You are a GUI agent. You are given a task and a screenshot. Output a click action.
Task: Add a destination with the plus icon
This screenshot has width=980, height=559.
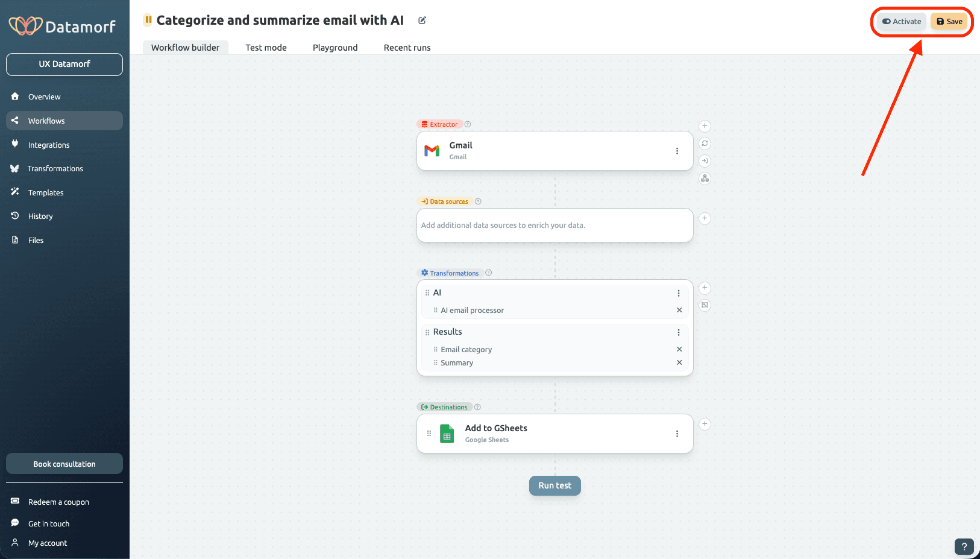click(705, 424)
